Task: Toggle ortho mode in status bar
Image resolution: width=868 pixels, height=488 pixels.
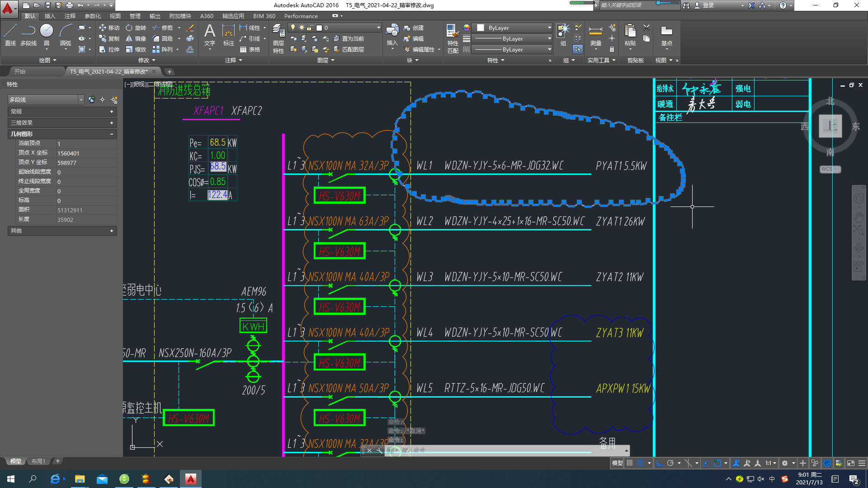Action: click(660, 463)
